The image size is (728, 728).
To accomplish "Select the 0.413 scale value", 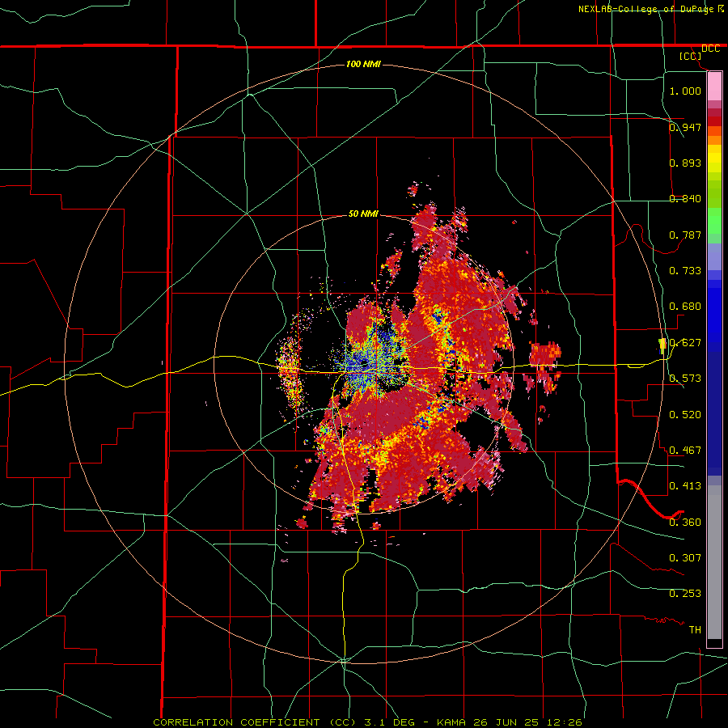I will (x=685, y=486).
